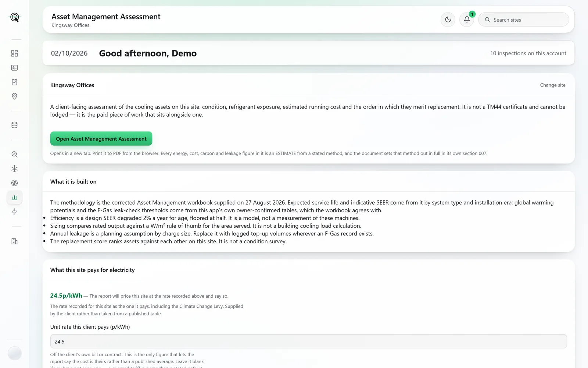This screenshot has width=588, height=368.
Task: Open the database icon in sidebar
Action: (14, 125)
